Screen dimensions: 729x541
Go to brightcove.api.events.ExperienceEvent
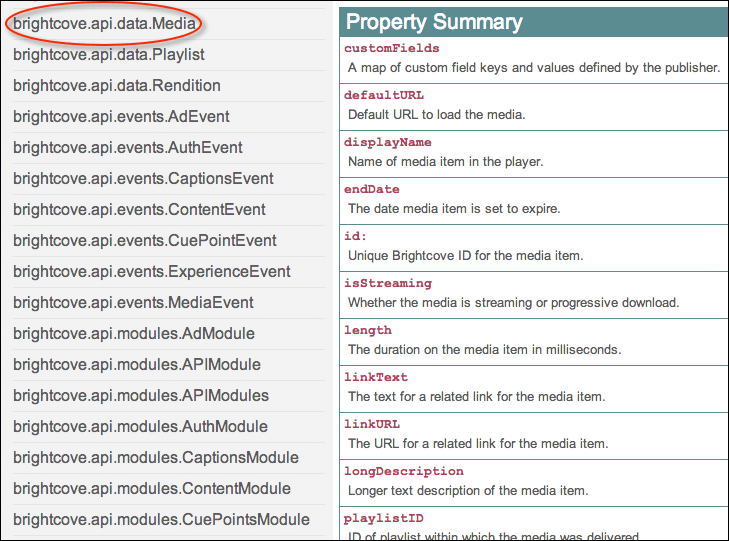152,271
